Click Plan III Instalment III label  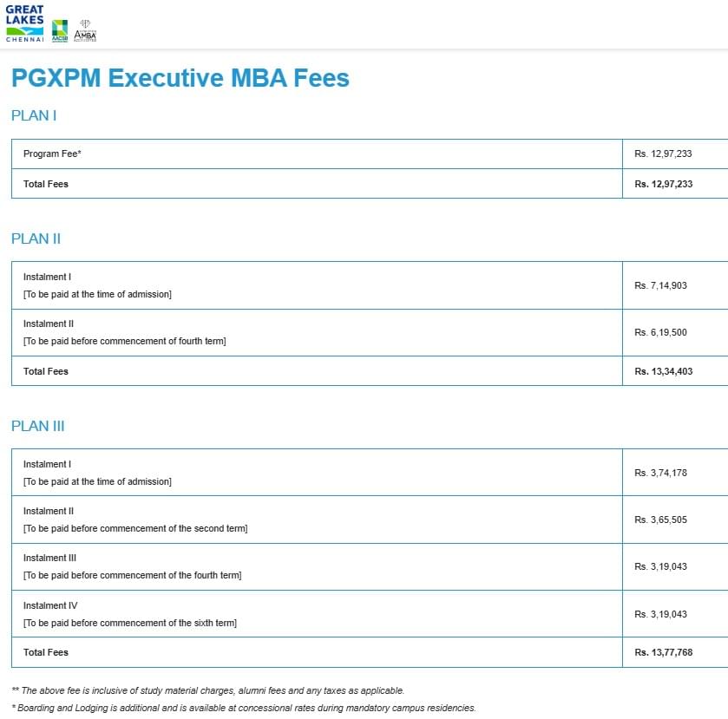[49, 558]
